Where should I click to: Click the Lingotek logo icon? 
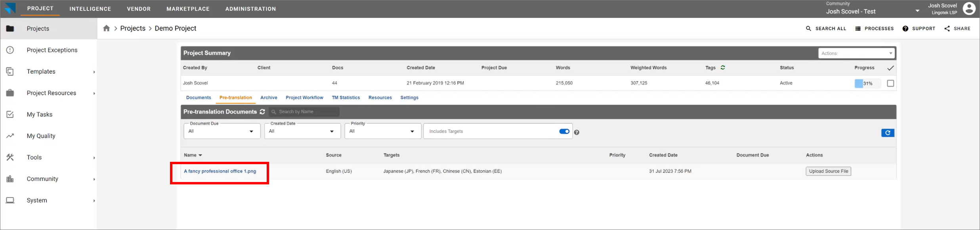(10, 8)
